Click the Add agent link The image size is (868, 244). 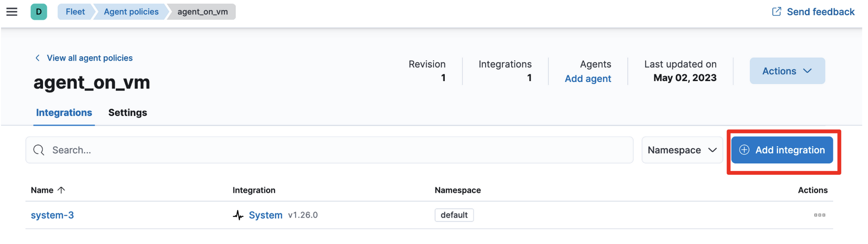[x=588, y=79]
